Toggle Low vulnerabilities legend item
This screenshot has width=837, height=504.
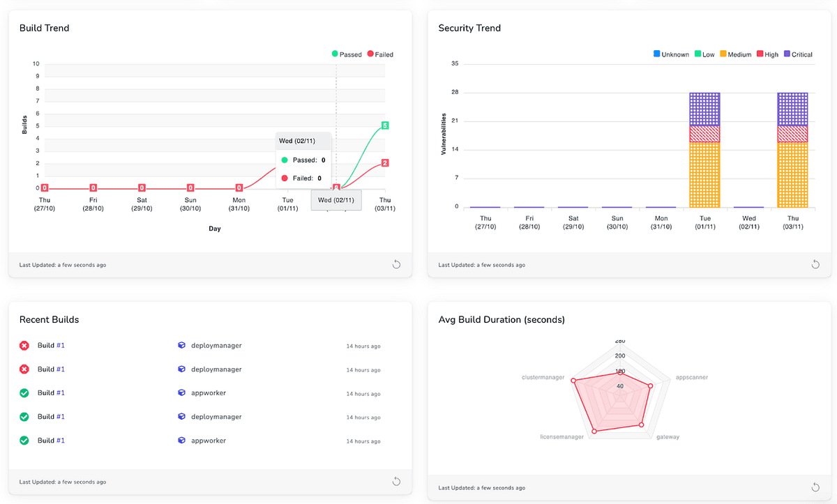point(704,54)
